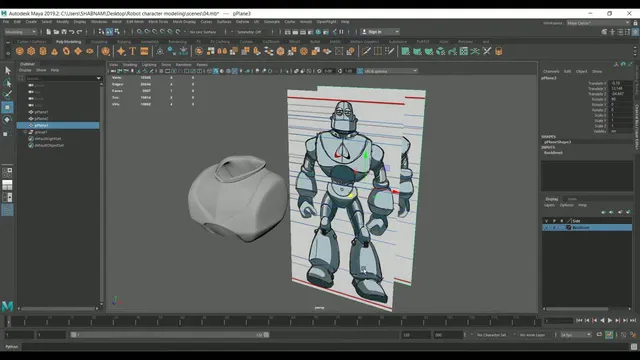The image size is (640, 360).
Task: Switch to the Poly Modeling shelf tab
Action: (x=69, y=42)
